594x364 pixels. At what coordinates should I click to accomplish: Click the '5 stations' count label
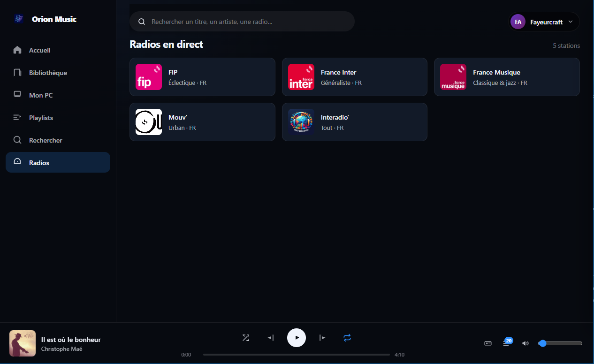click(566, 45)
